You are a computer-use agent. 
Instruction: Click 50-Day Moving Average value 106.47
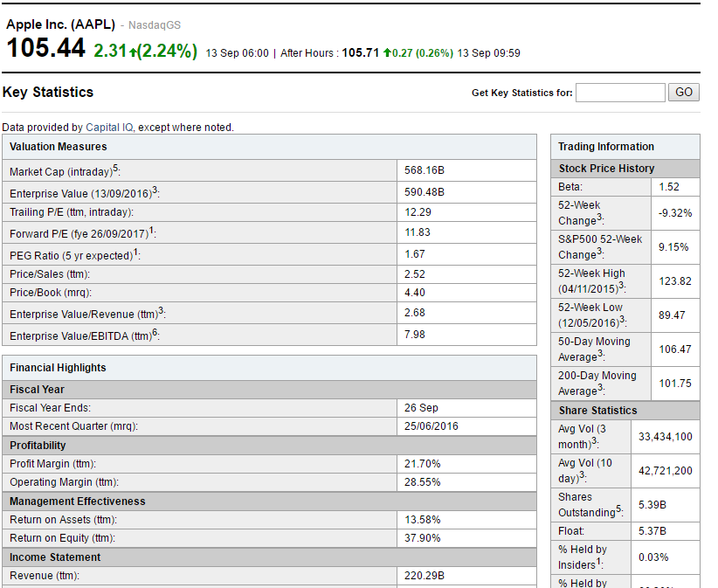click(x=675, y=349)
